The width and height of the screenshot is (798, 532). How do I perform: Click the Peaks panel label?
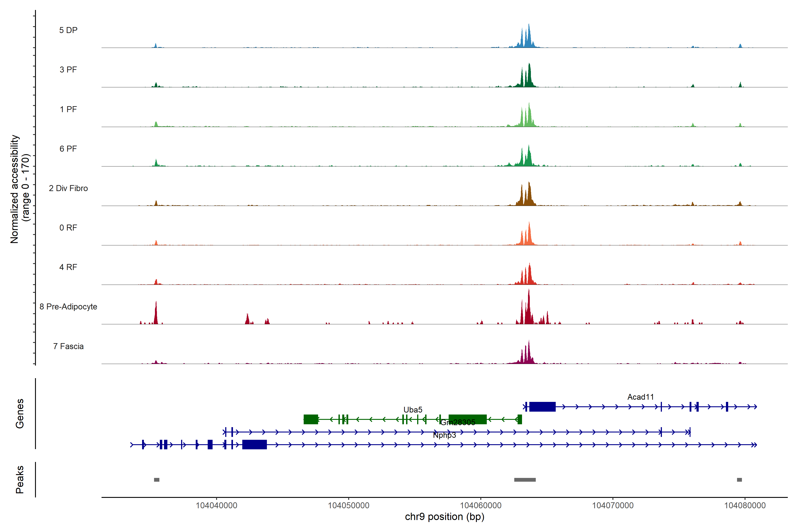[20, 479]
